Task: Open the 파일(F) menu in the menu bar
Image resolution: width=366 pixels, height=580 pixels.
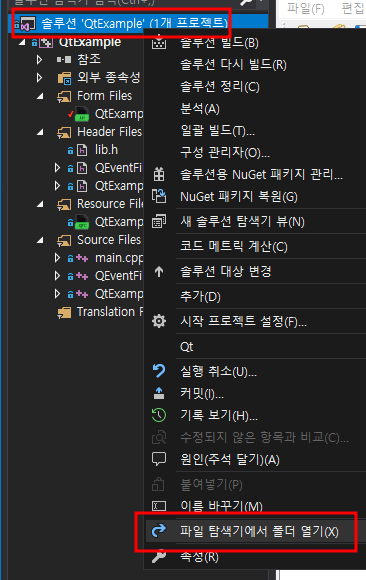Action: (x=306, y=8)
